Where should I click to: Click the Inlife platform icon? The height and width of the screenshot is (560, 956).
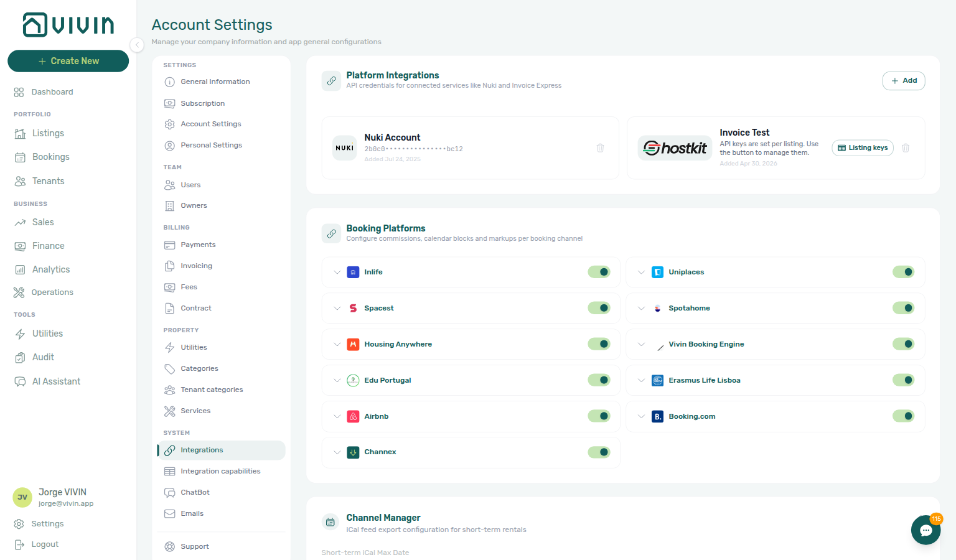coord(353,272)
